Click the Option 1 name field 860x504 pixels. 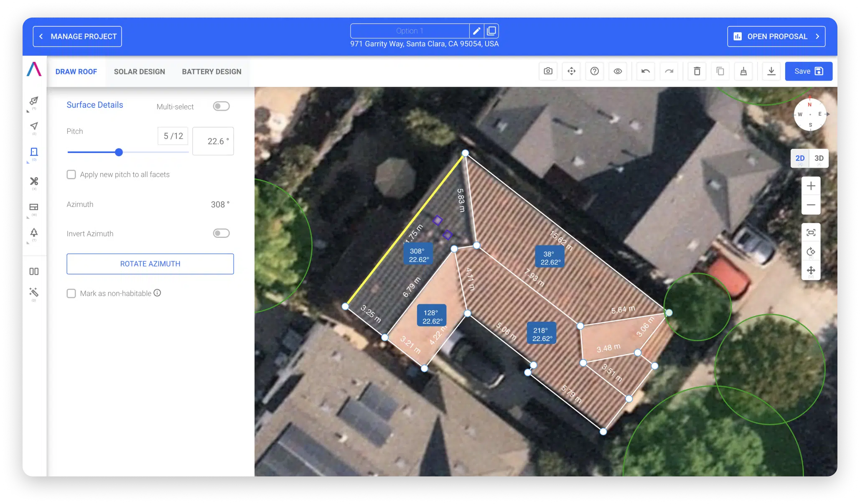click(410, 31)
